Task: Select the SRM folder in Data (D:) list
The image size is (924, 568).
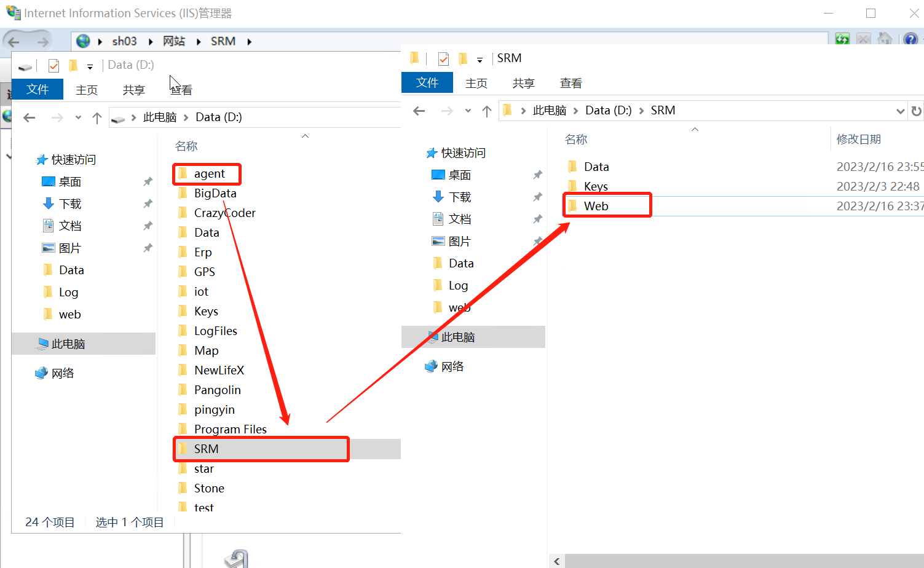Action: click(206, 449)
